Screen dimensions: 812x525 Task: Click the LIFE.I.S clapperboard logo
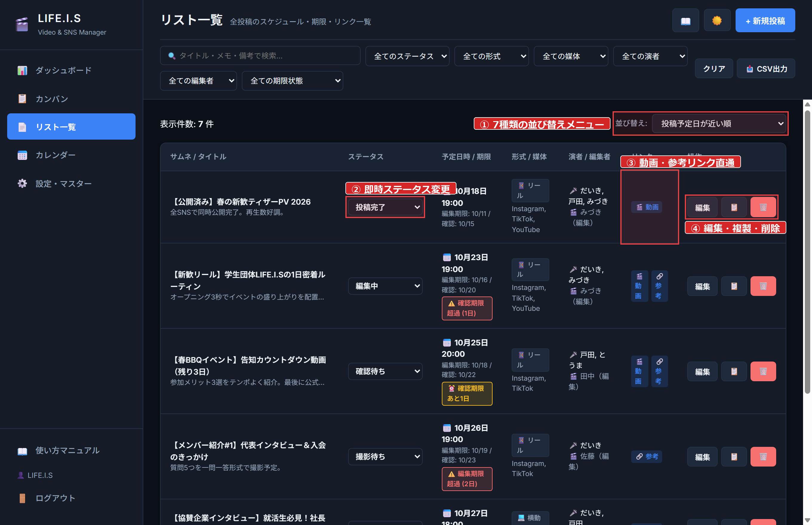[x=22, y=24]
